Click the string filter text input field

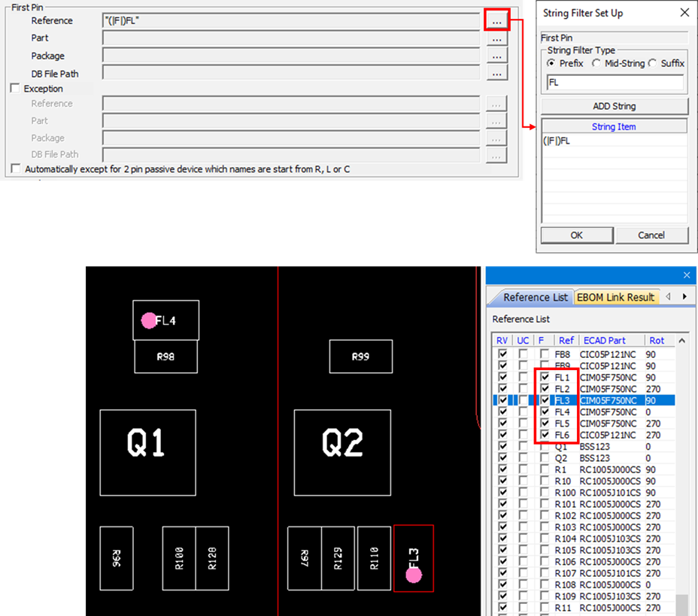pos(614,83)
